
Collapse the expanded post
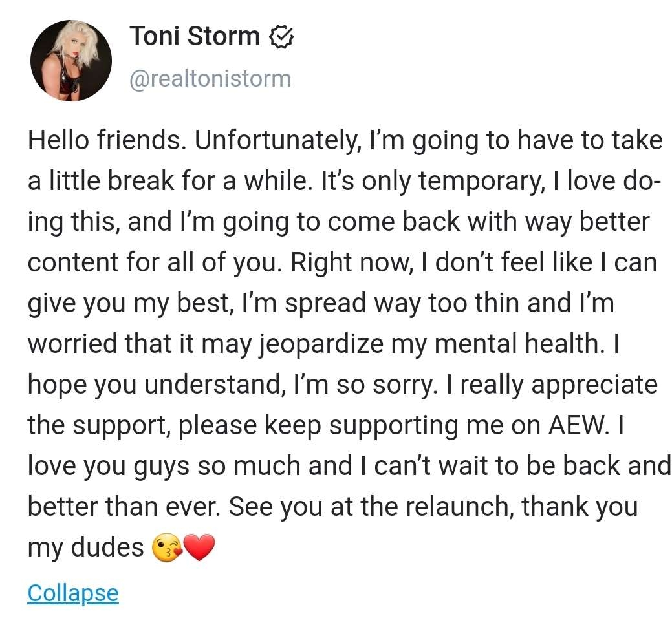click(x=72, y=592)
